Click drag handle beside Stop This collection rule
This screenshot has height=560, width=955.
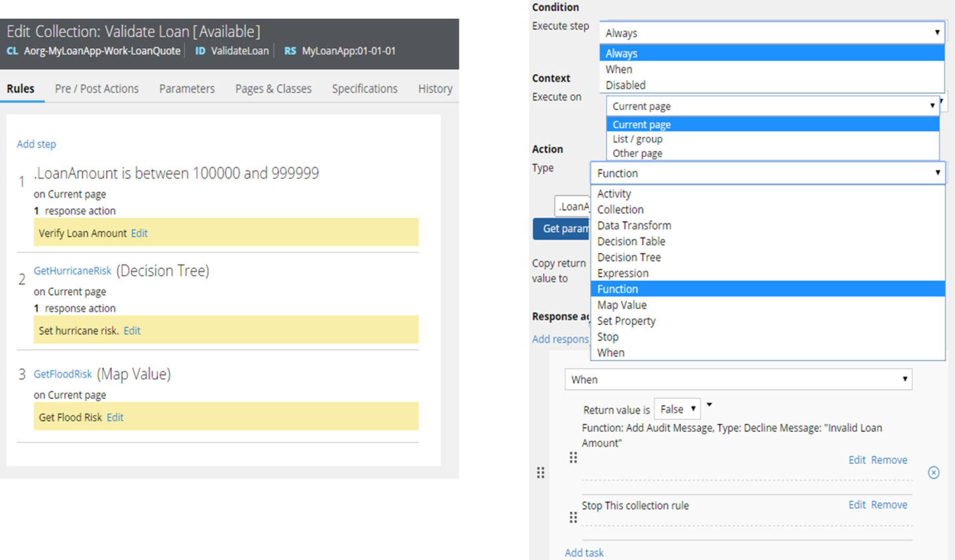pyautogui.click(x=573, y=517)
